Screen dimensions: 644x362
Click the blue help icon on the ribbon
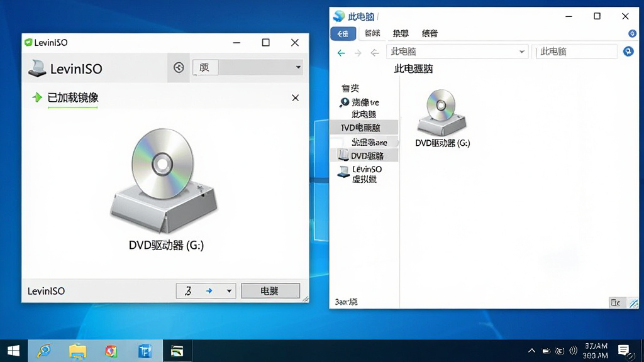(632, 34)
